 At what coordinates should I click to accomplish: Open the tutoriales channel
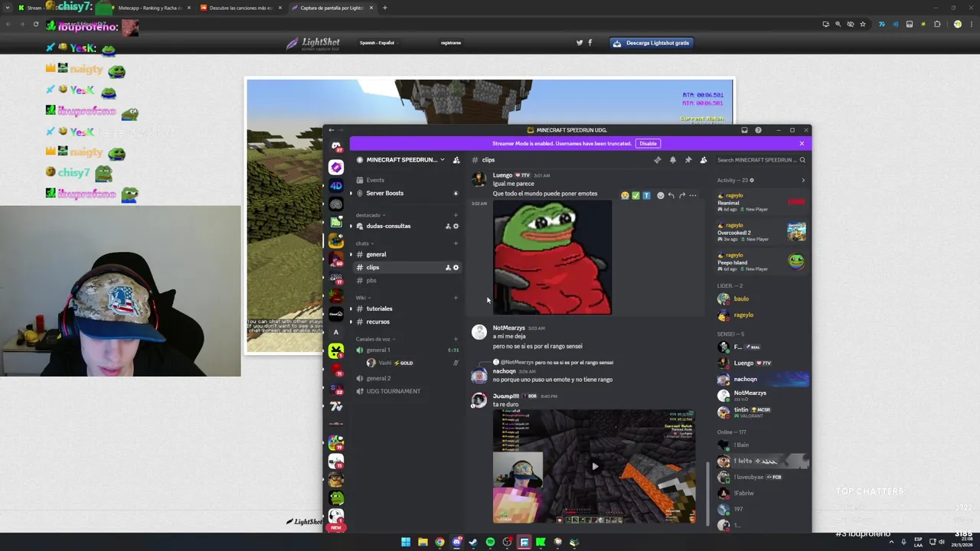click(x=407, y=308)
